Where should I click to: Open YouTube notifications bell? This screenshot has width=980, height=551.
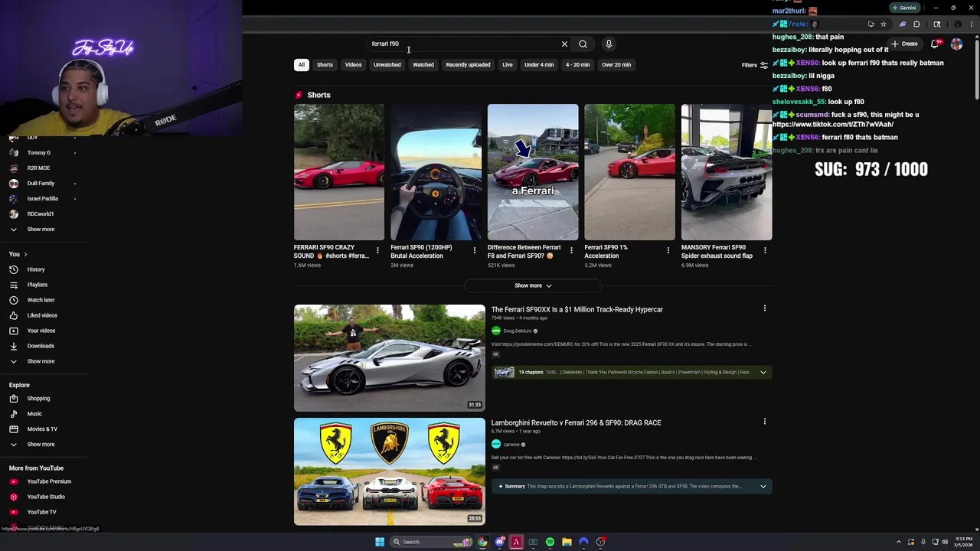[x=935, y=44]
